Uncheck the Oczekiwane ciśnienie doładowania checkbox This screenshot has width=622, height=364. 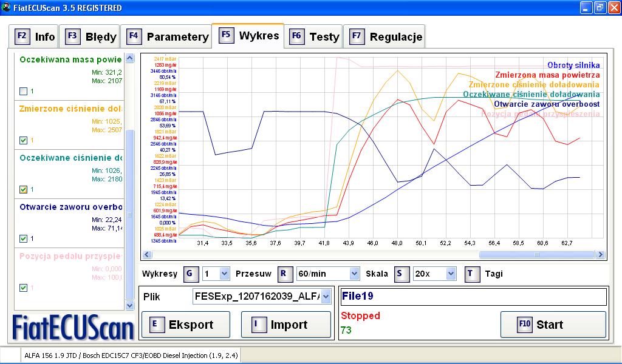24,189
